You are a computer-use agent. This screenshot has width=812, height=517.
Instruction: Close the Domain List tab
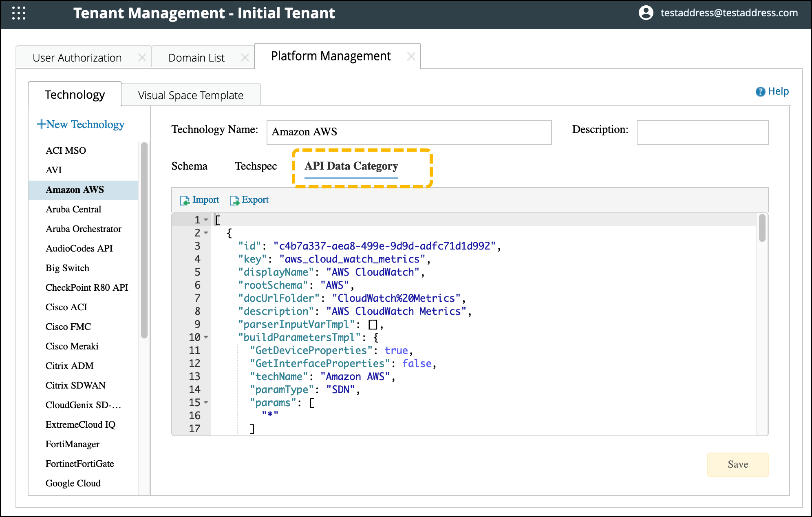pyautogui.click(x=245, y=58)
